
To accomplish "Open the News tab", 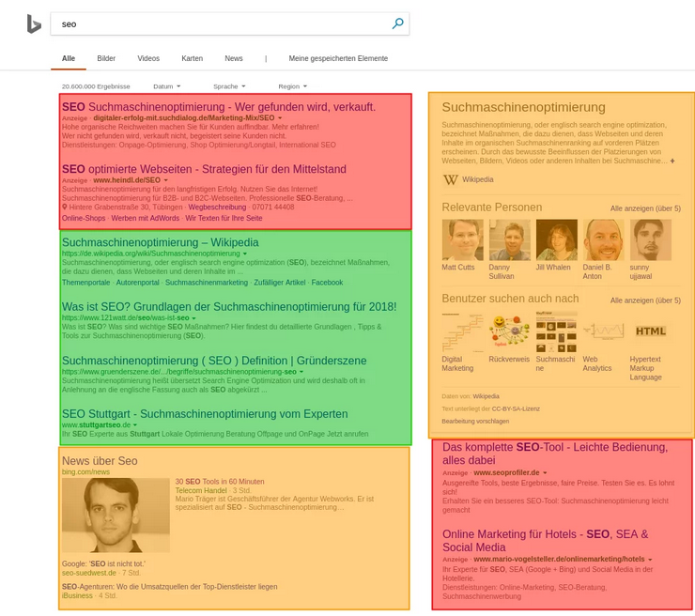I will tap(234, 58).
